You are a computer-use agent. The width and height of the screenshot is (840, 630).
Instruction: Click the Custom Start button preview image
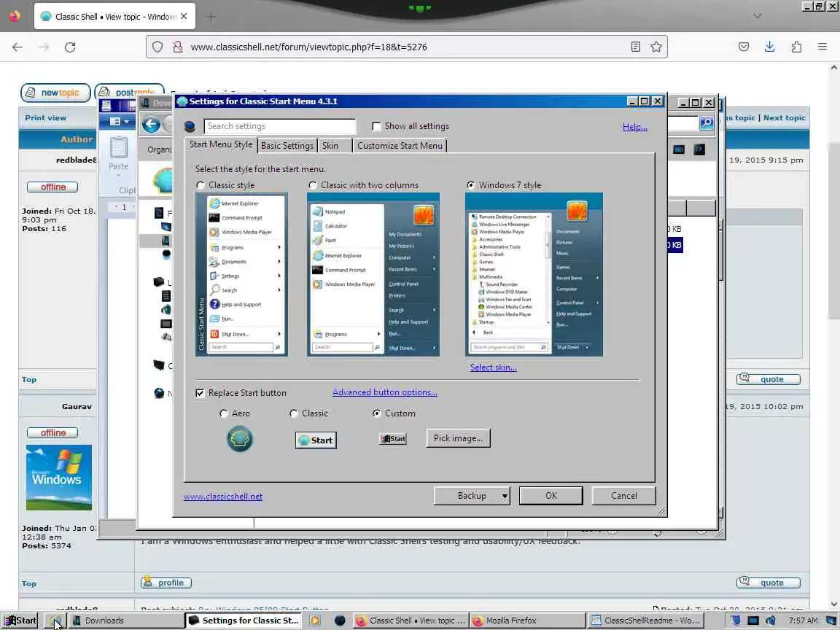pos(393,439)
